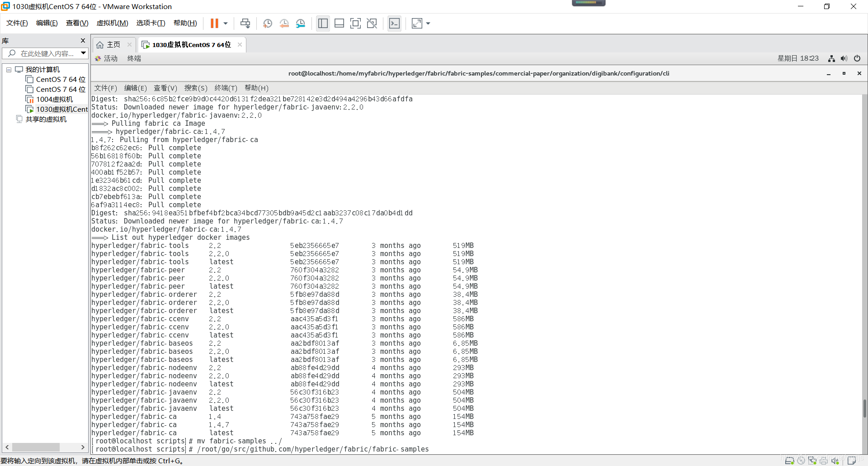Revert the virtual machine to its snapshot
Viewport: 868px width, 466px height.
pos(284,24)
